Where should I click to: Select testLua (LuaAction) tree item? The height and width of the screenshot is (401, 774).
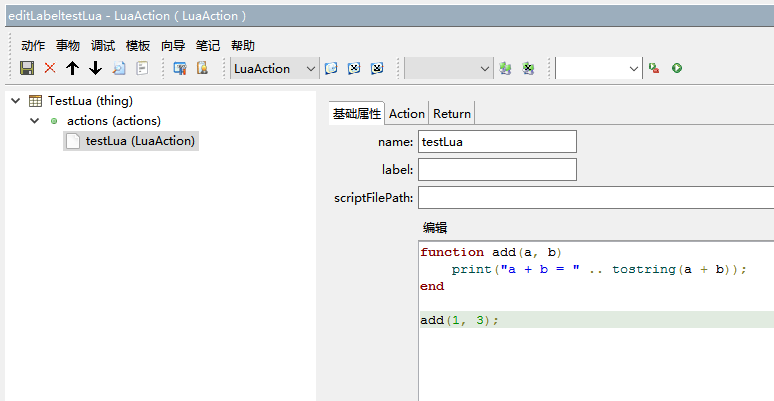140,141
